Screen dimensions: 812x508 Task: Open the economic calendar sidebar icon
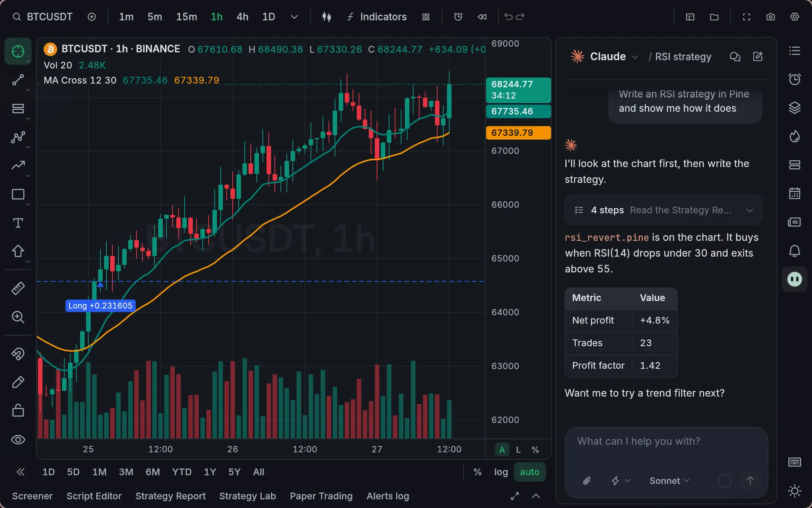click(x=795, y=193)
